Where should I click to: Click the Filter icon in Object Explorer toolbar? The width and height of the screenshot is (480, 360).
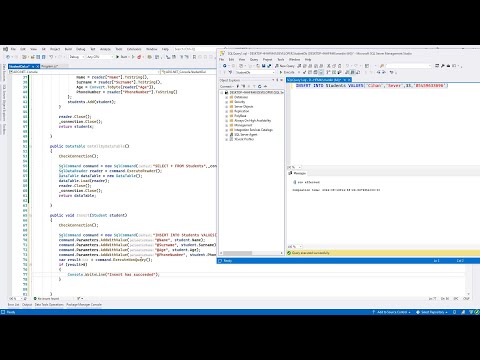click(x=254, y=86)
